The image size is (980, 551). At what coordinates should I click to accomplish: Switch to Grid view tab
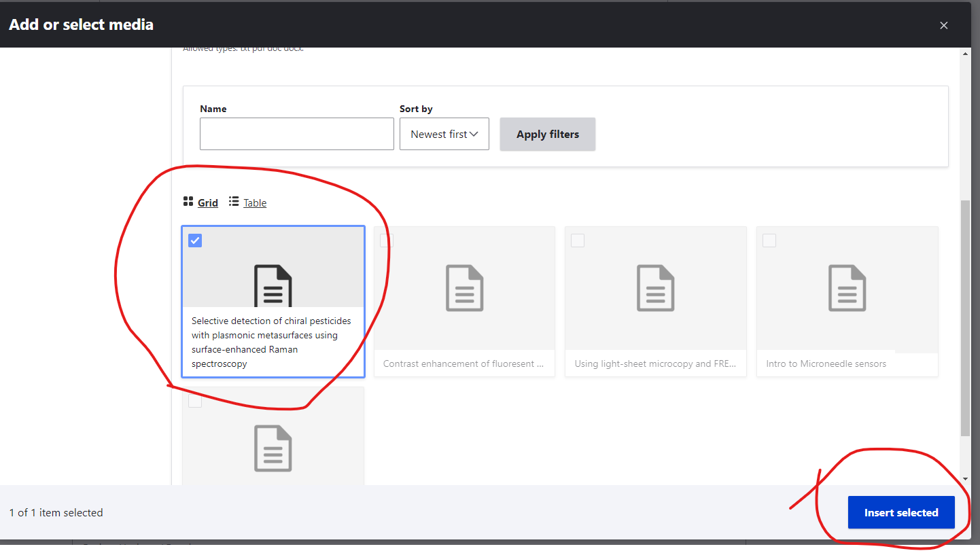click(x=208, y=202)
